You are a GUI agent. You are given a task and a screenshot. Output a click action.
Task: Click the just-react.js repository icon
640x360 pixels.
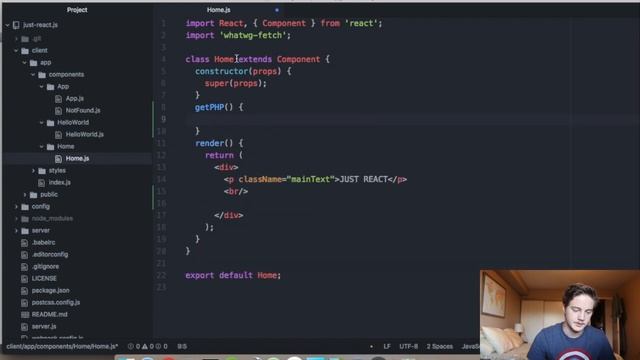tap(16, 25)
